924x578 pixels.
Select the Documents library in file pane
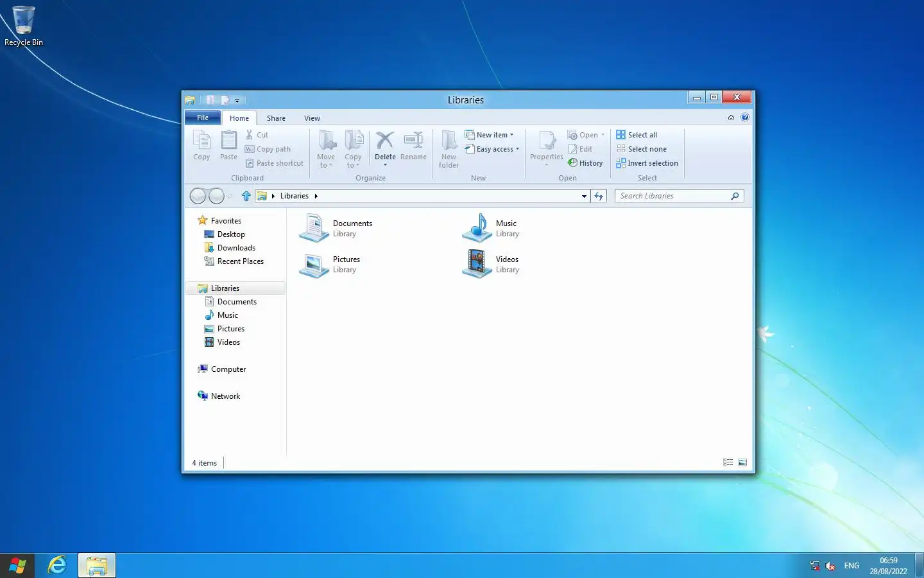(x=336, y=228)
